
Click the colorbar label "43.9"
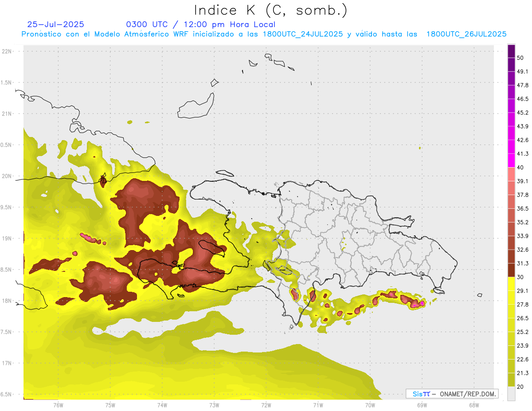coord(522,126)
